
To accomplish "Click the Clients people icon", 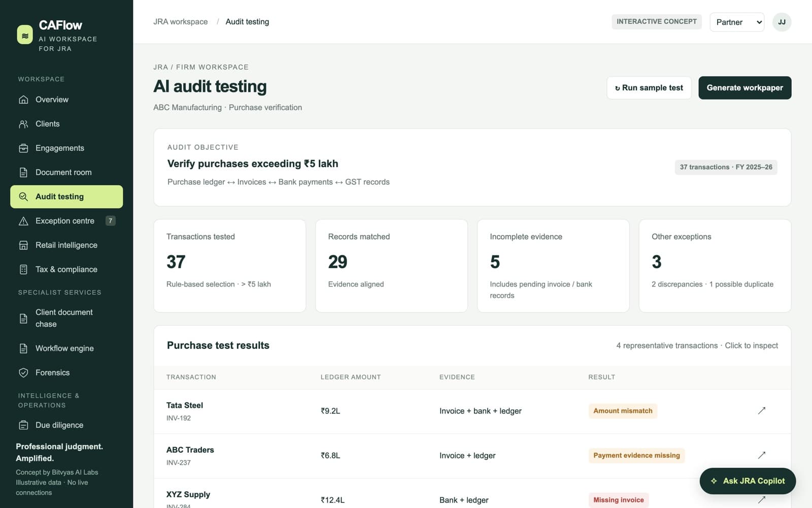I will (x=23, y=124).
